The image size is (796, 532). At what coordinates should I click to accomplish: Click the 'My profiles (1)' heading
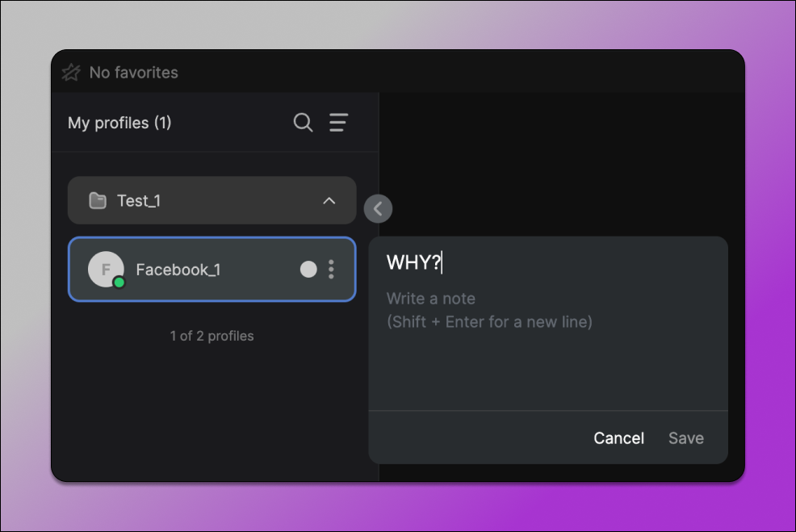[x=119, y=123]
